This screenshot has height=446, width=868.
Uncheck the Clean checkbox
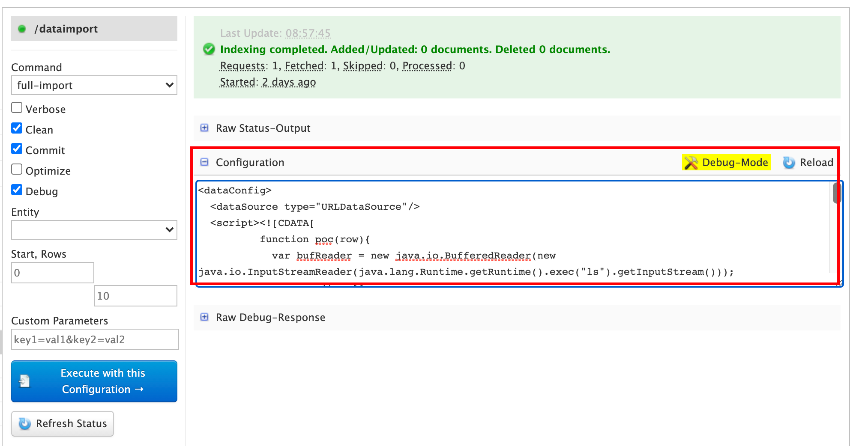pyautogui.click(x=17, y=128)
